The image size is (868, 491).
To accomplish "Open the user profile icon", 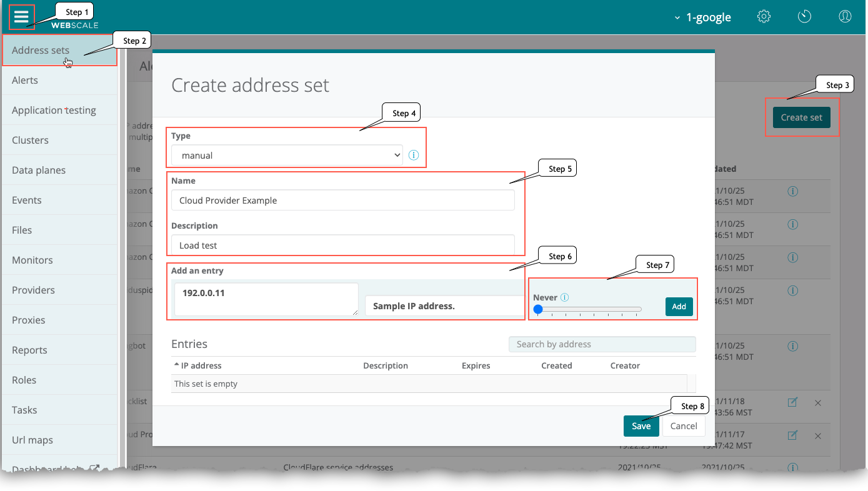I will (x=845, y=17).
